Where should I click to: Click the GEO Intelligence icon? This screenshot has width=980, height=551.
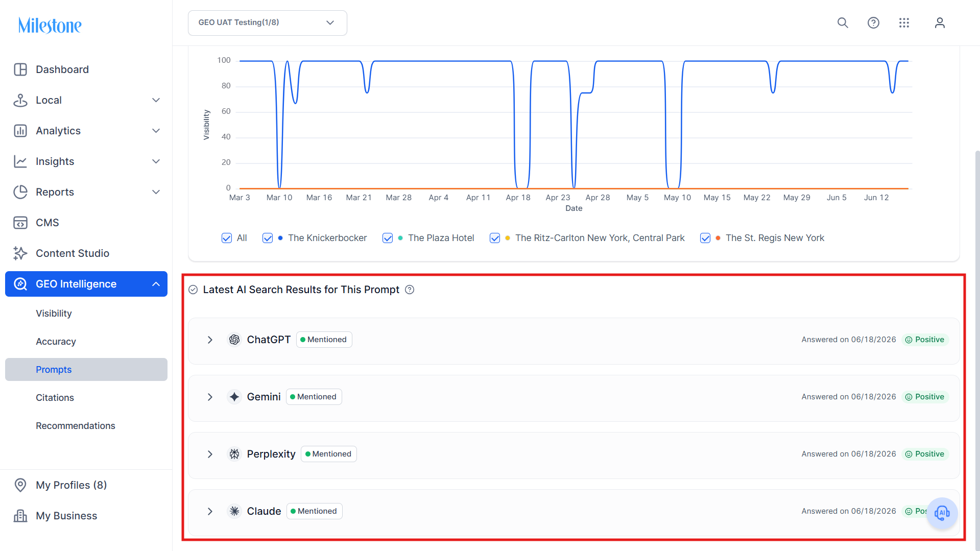point(20,284)
